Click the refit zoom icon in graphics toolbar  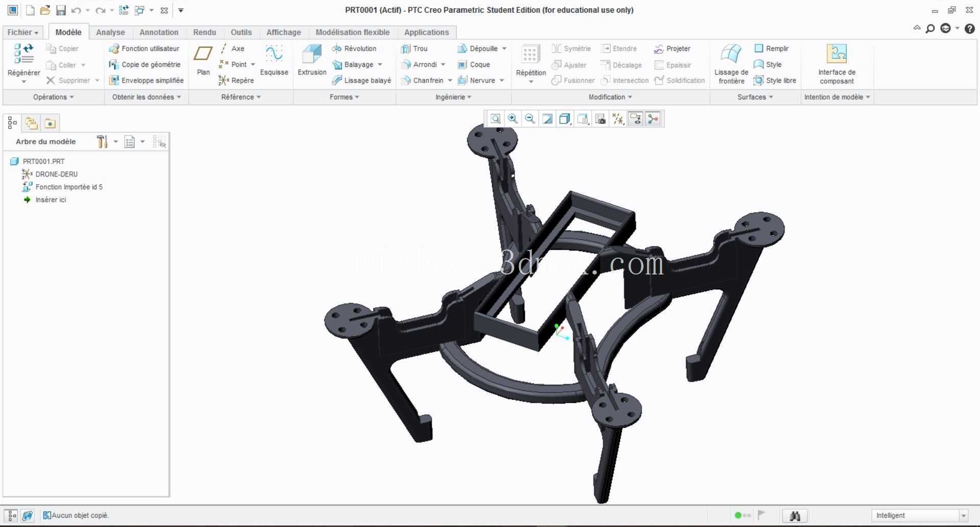point(495,119)
